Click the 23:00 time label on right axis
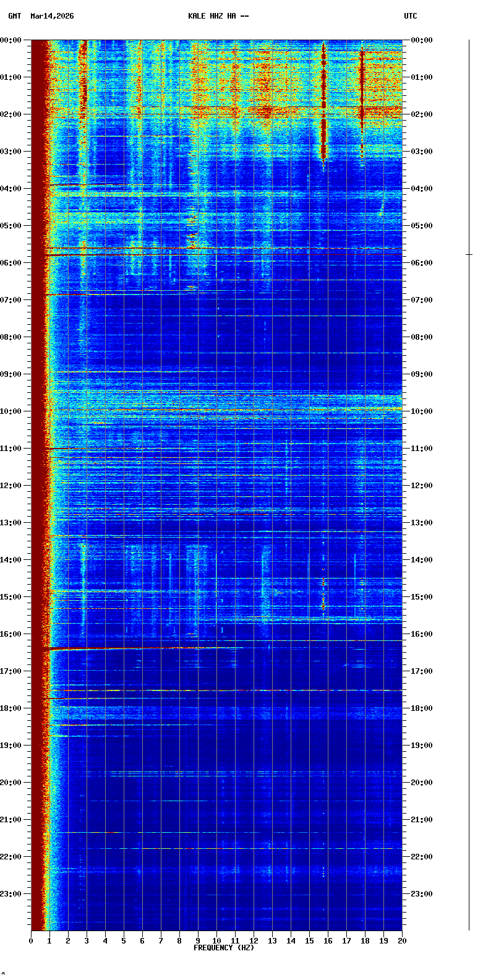 coord(422,894)
